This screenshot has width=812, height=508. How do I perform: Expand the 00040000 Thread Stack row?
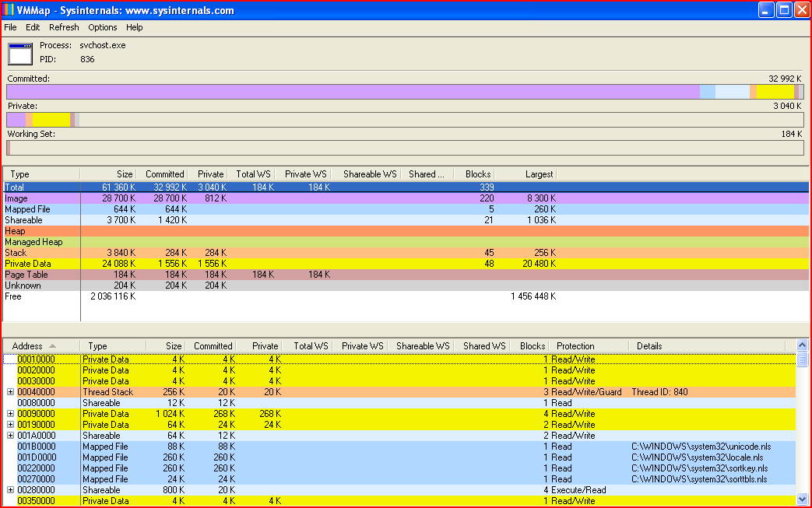tap(10, 392)
